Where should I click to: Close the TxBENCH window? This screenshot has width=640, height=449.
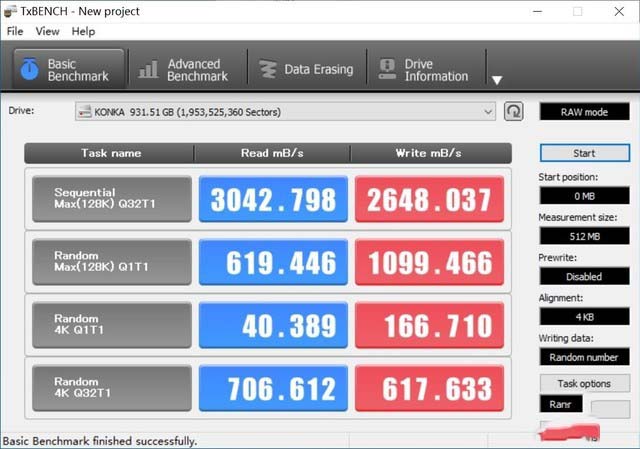619,11
